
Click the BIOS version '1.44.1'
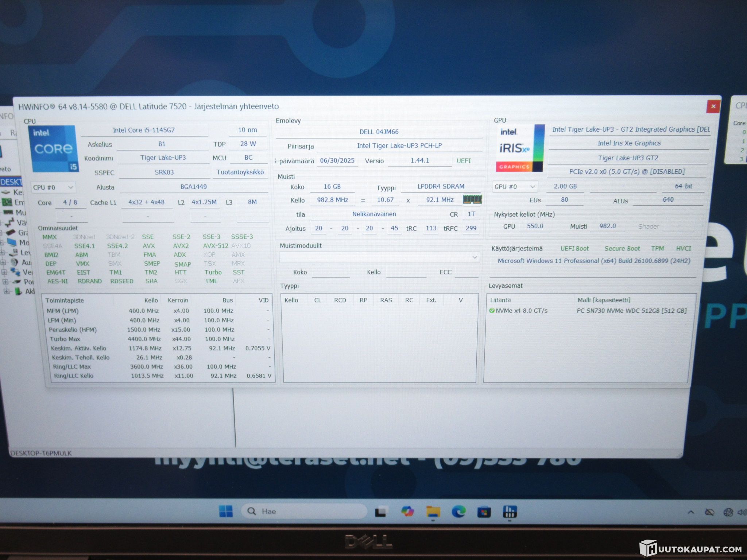point(420,160)
